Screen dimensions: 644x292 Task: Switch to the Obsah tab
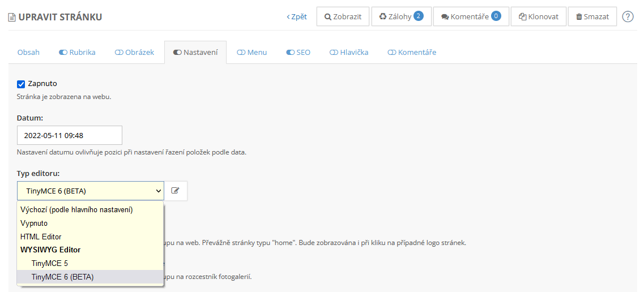[x=28, y=52]
